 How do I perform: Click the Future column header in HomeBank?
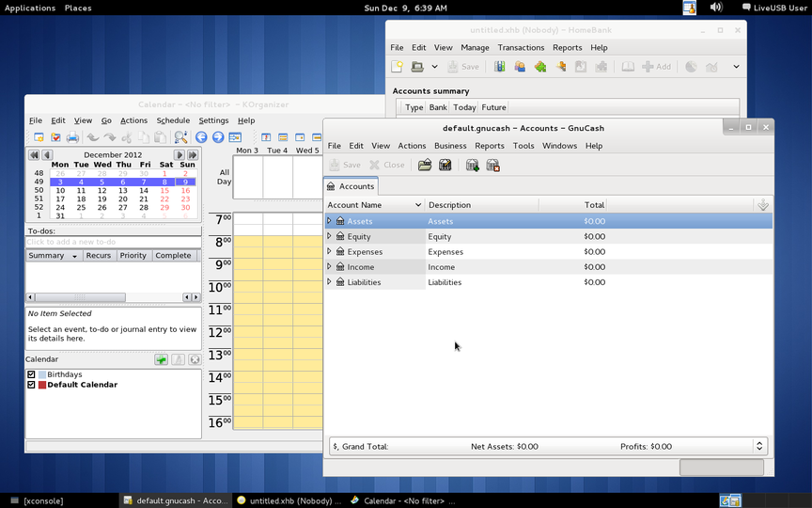[x=493, y=107]
